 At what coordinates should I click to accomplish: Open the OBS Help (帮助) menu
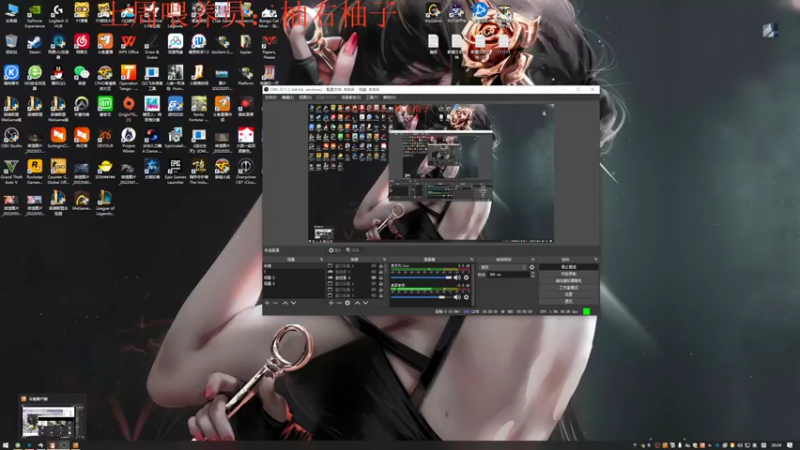pyautogui.click(x=389, y=97)
